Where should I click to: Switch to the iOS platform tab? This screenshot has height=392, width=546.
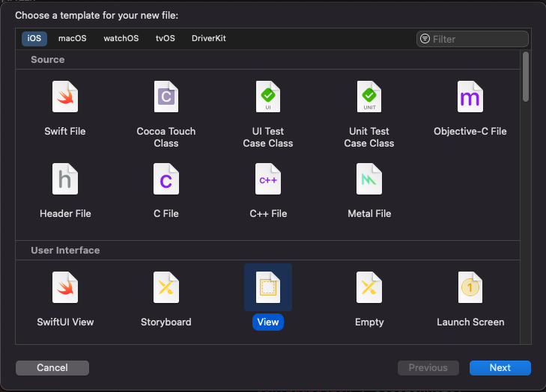[x=34, y=38]
